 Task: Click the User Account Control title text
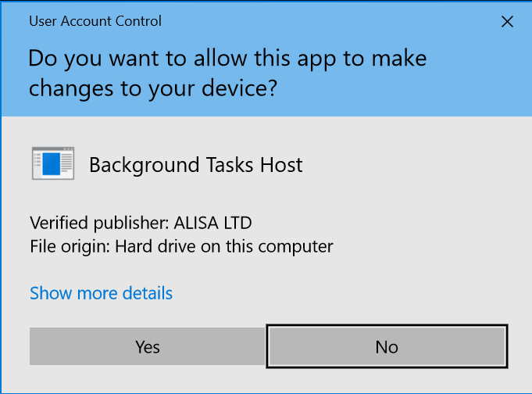[x=95, y=21]
